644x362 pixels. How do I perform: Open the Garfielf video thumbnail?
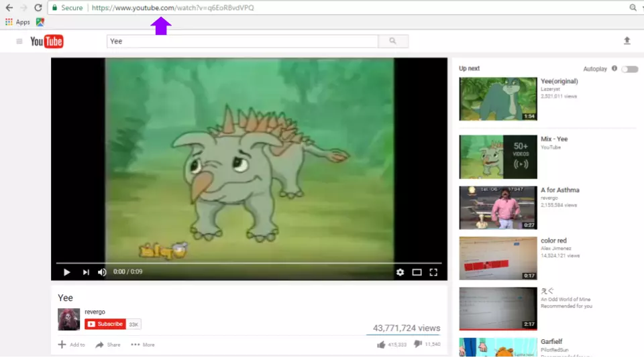[x=498, y=347]
